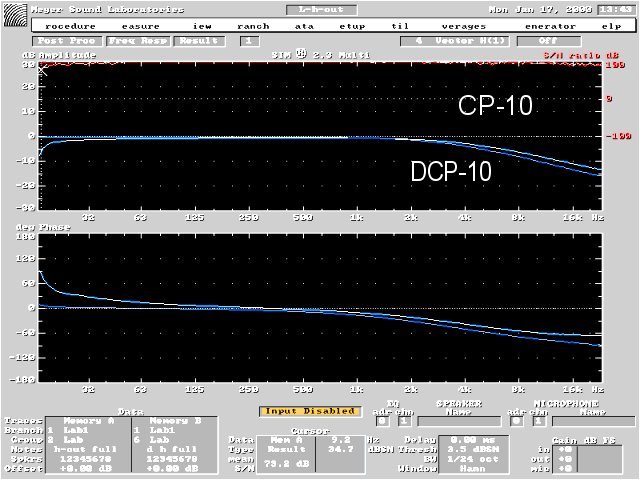640x480 pixels.
Task: Open the Data menu
Action: (304, 27)
